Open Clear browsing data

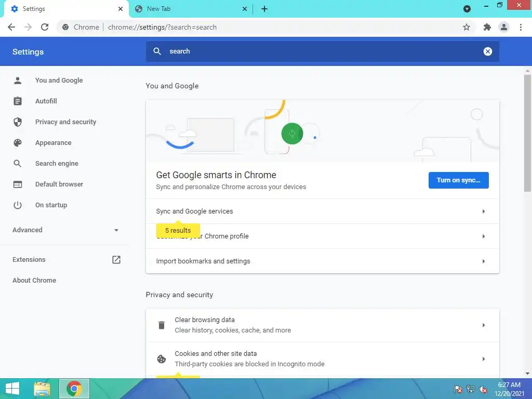pyautogui.click(x=322, y=325)
